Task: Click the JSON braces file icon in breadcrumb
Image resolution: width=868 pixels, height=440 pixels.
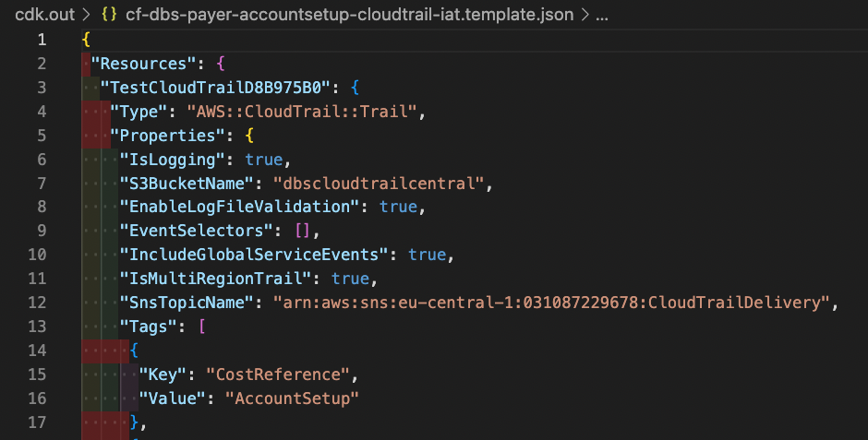Action: point(109,15)
